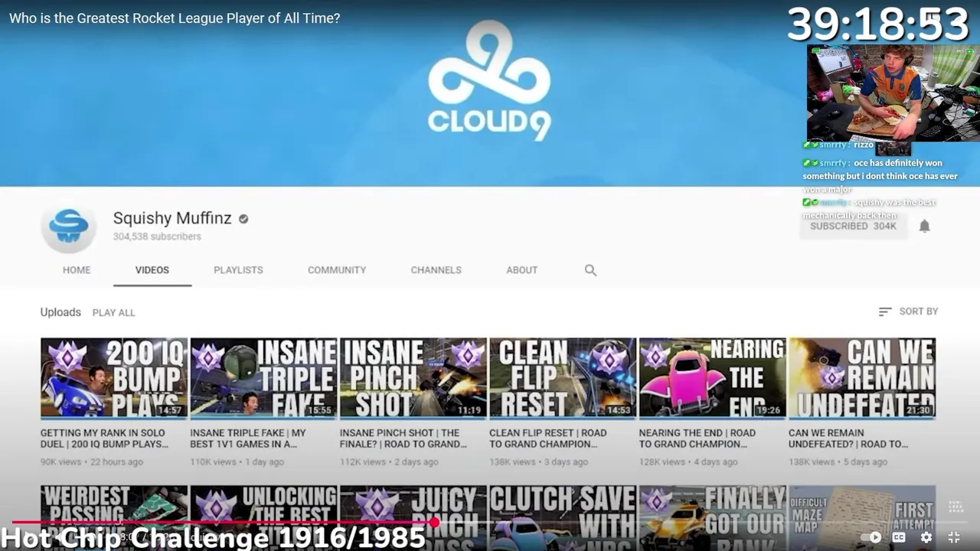Click the Cloud9 logo in banner
The image size is (980, 551).
coord(489,81)
